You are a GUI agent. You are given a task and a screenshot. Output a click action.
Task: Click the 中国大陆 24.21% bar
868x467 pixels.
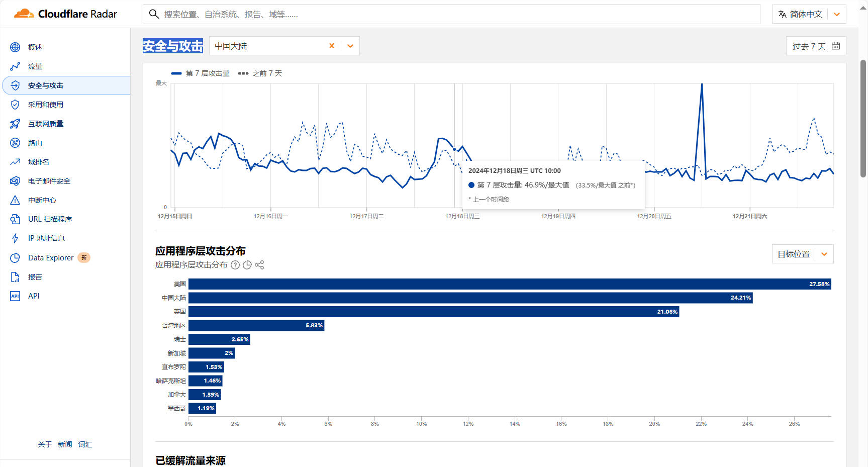470,298
